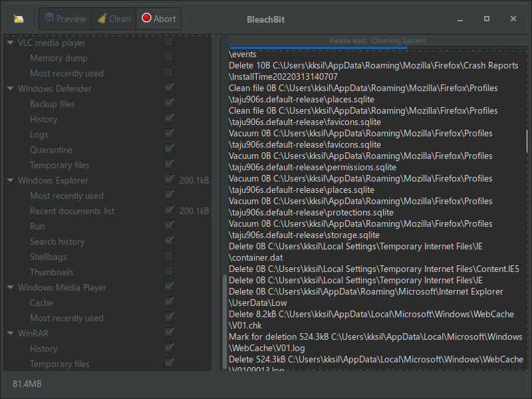Click the '\V01.chk' log text
This screenshot has width=532, height=399.
(x=245, y=325)
